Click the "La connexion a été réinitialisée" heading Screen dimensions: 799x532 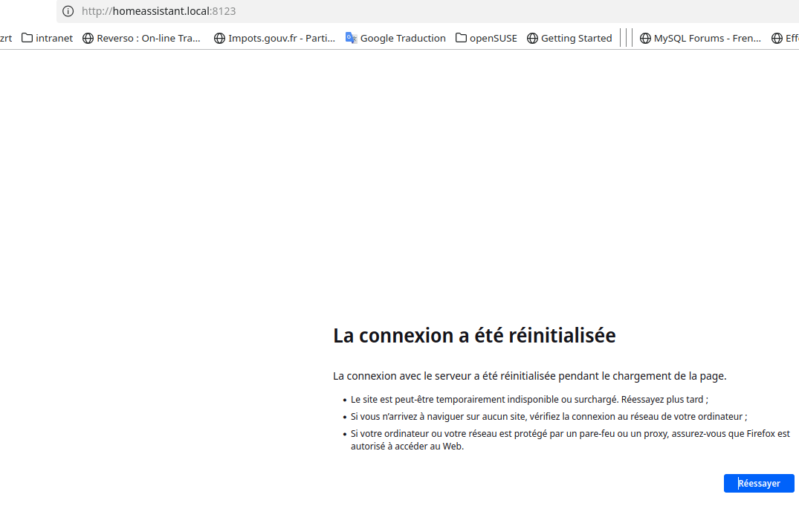[474, 336]
